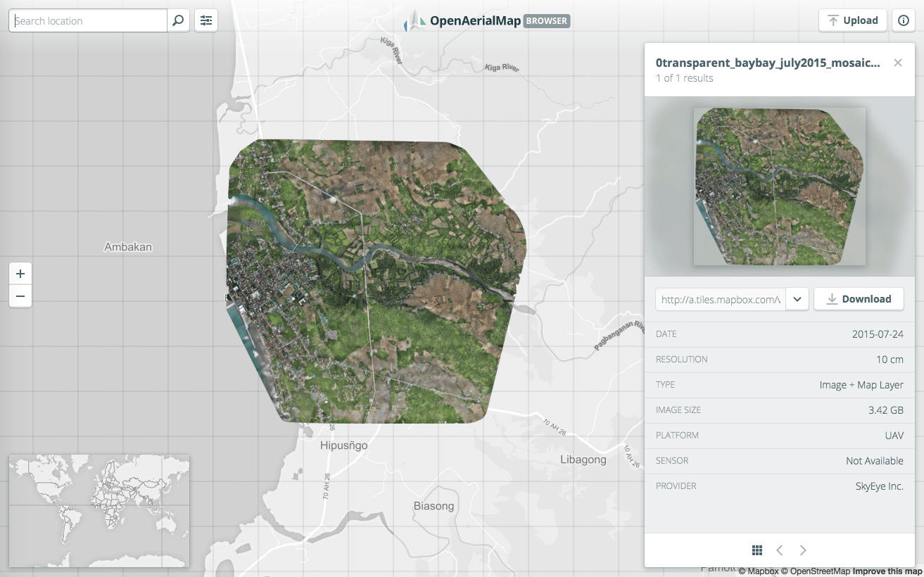Zoom in the map with plus button

click(x=20, y=274)
